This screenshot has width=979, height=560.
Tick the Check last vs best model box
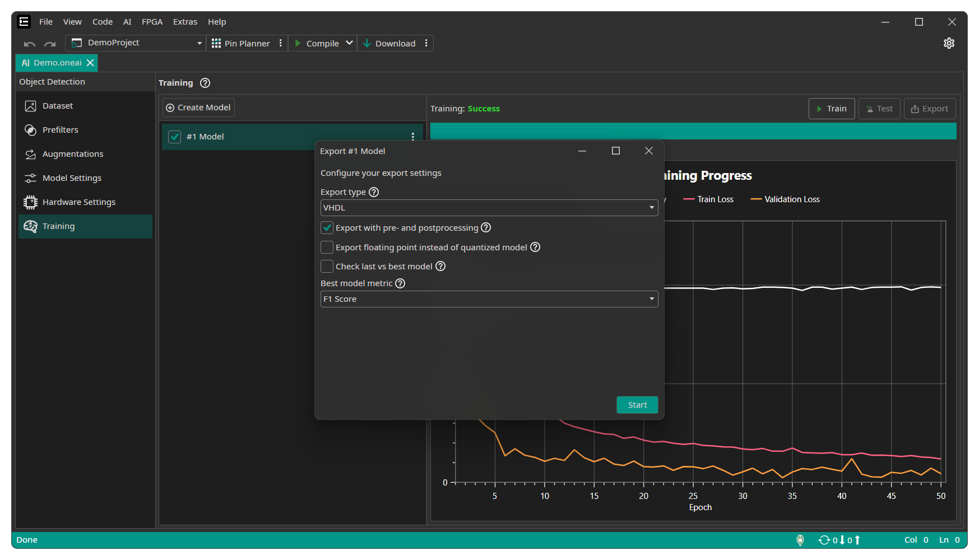click(x=327, y=267)
